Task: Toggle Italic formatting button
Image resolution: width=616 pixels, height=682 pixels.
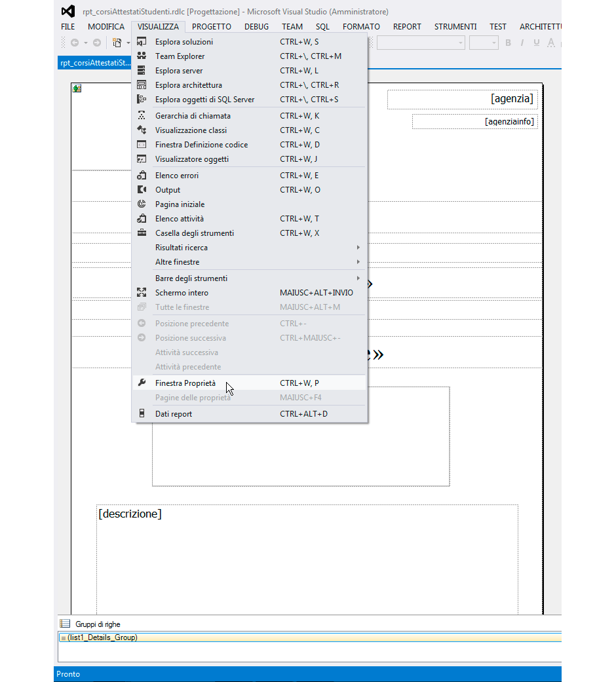Action: (x=522, y=43)
